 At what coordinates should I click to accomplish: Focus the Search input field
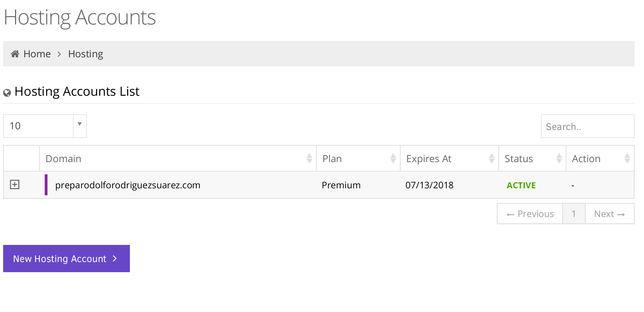(x=587, y=126)
